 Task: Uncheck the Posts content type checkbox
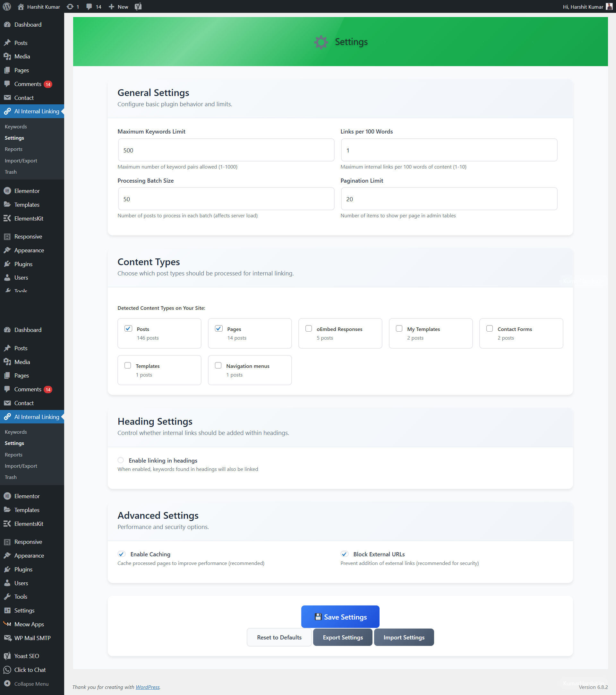point(128,328)
